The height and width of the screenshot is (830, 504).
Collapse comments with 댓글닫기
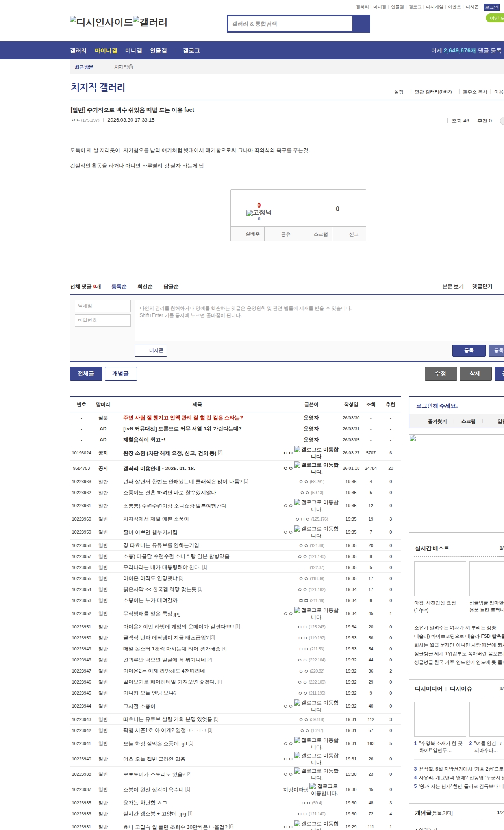pyautogui.click(x=482, y=286)
